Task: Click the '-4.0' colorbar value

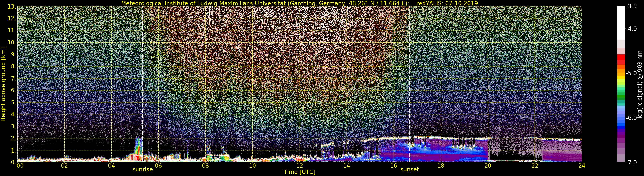Action: [x=631, y=29]
